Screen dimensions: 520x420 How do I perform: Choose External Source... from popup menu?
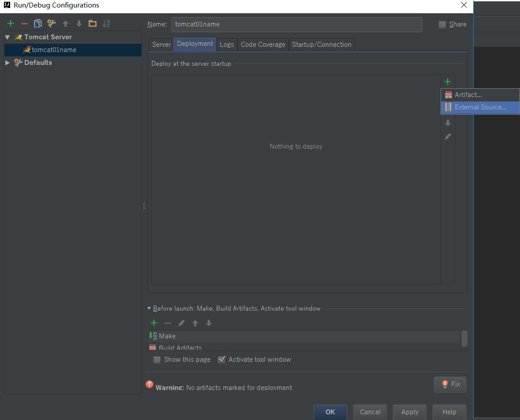click(480, 107)
